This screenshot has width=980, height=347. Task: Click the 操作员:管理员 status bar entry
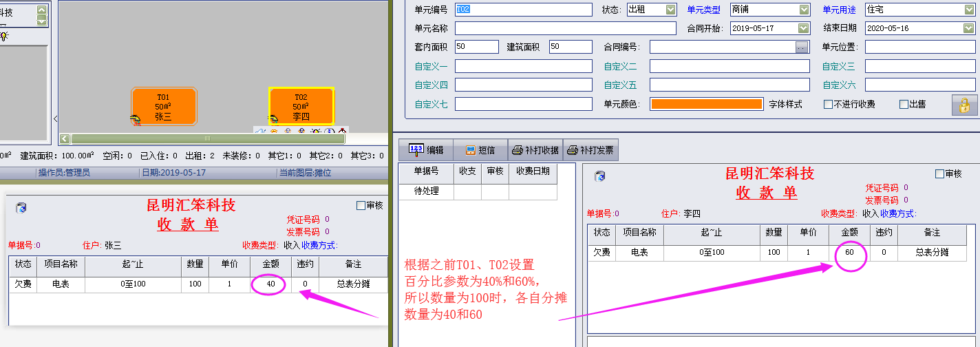point(64,173)
